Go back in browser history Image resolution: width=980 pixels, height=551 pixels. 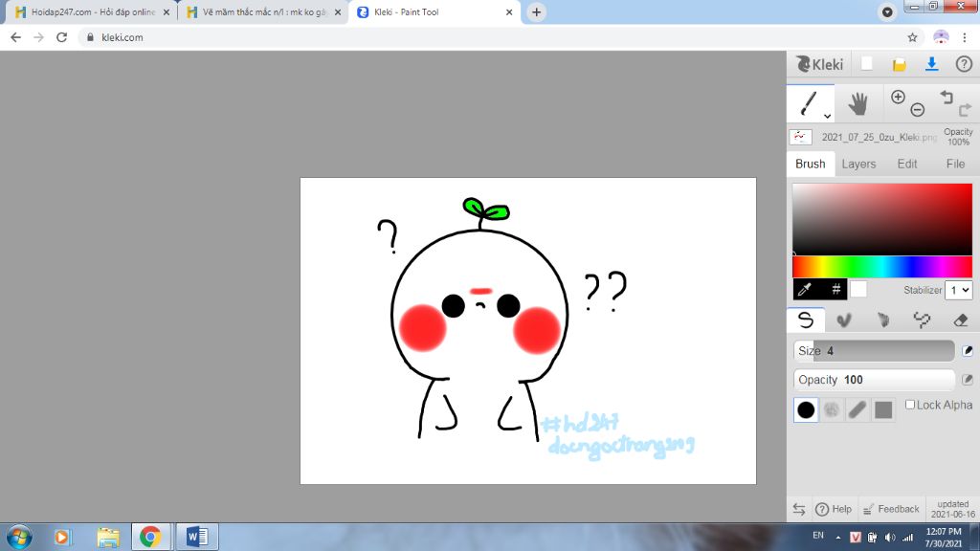pos(15,37)
